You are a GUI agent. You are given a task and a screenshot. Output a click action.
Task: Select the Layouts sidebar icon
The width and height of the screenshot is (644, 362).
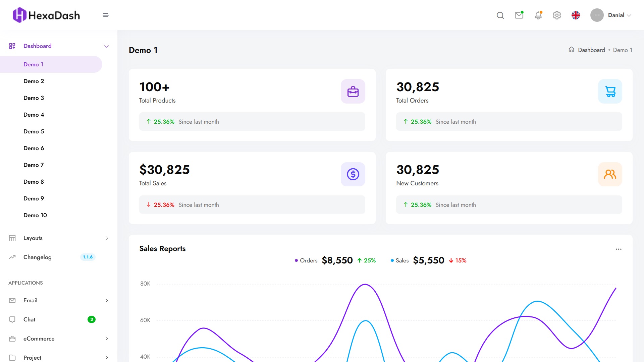pos(12,238)
